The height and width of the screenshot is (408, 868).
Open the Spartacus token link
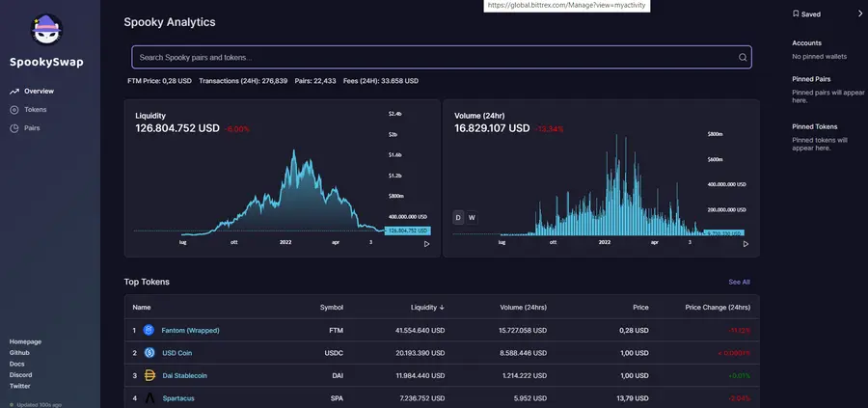(178, 398)
